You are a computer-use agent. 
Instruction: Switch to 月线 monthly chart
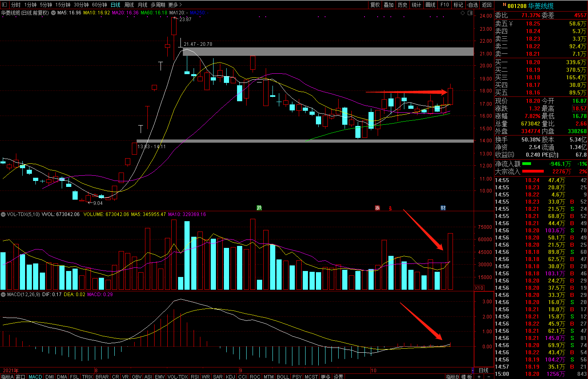142,5
